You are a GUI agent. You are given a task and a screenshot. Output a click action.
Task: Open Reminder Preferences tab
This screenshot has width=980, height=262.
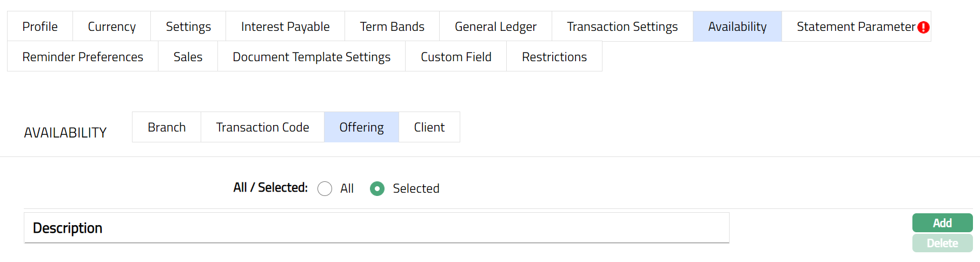(x=83, y=57)
